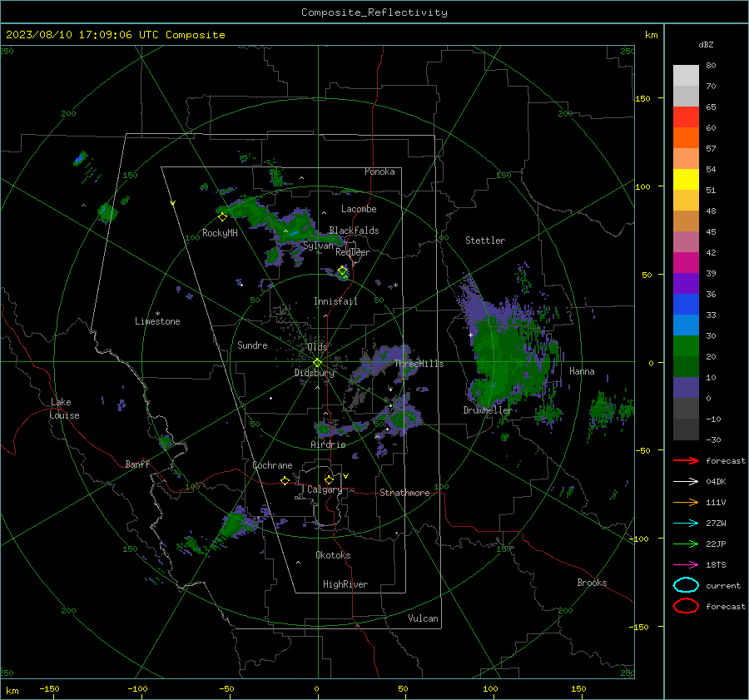Click the Limestone location label
The height and width of the screenshot is (700, 749).
157,321
